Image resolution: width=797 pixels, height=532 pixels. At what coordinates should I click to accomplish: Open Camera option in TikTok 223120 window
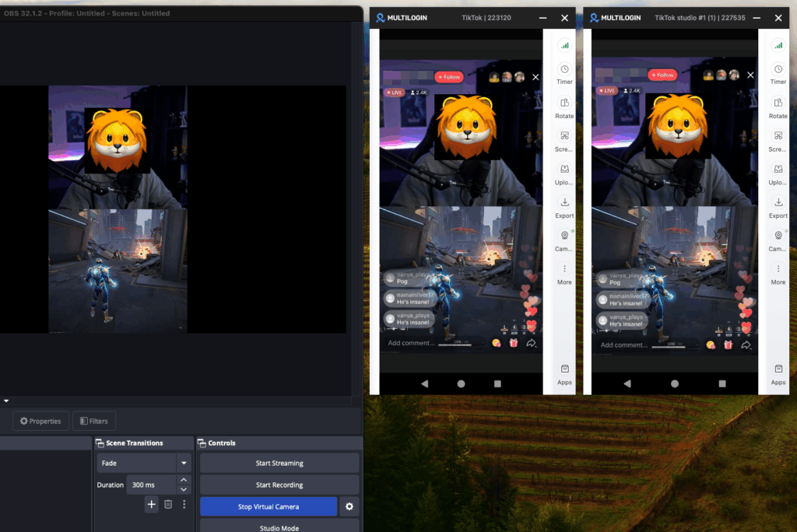564,240
